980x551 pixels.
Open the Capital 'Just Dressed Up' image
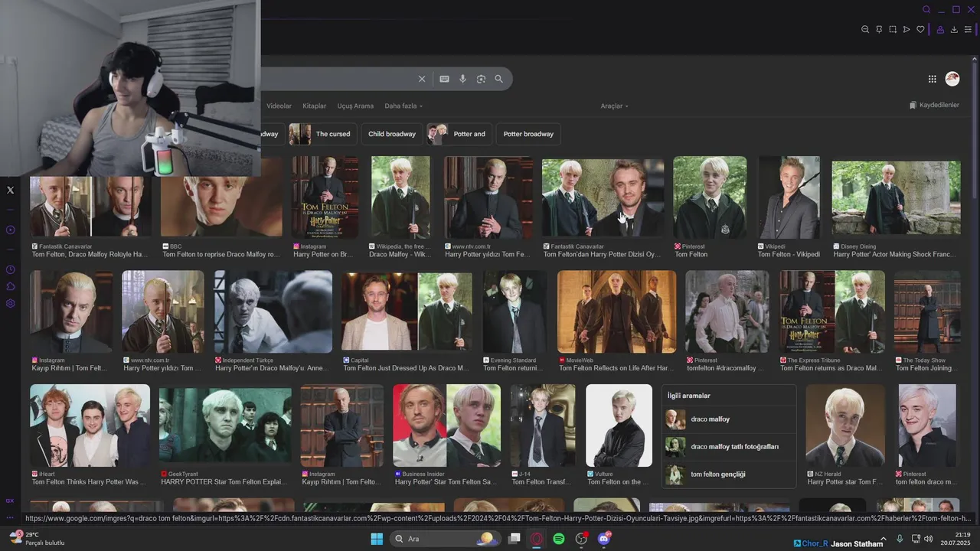pyautogui.click(x=407, y=311)
